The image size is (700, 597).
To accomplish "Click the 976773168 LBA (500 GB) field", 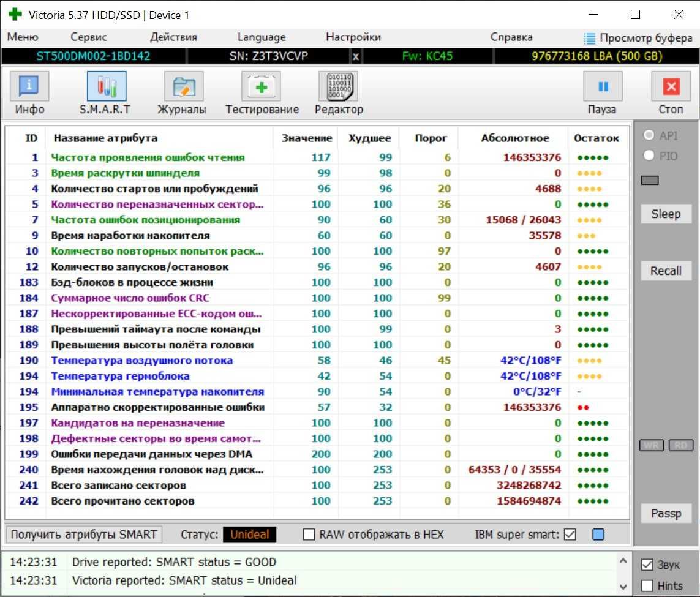I will tap(597, 56).
